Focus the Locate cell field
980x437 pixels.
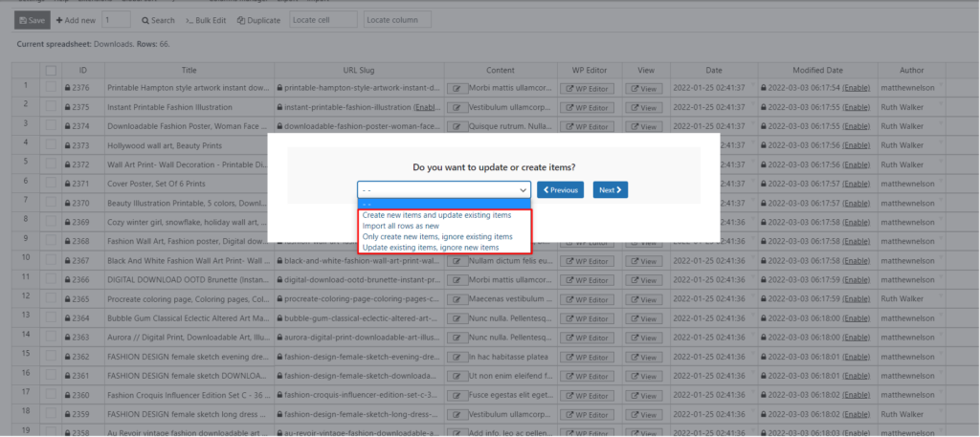tap(323, 20)
